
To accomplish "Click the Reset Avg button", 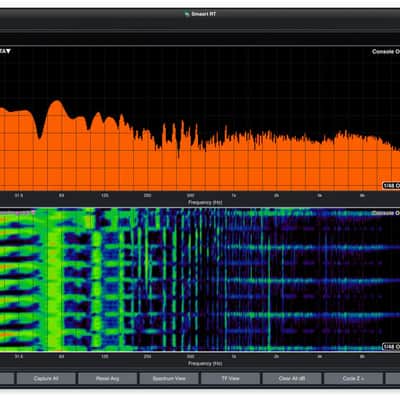I will [107, 378].
